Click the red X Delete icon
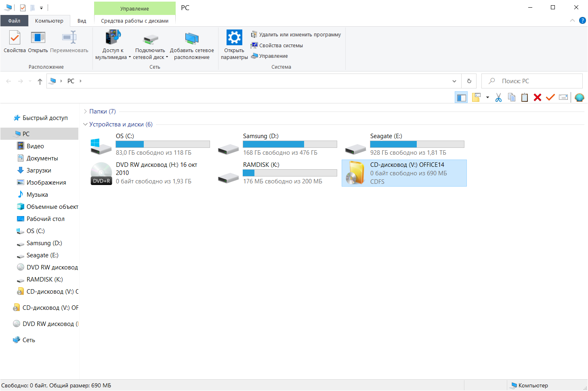The image size is (588, 391). coord(538,97)
